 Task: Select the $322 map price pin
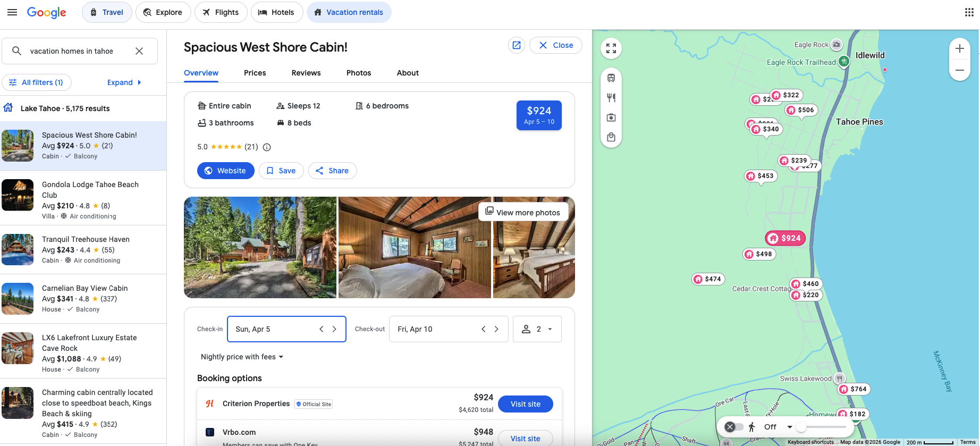click(x=786, y=95)
